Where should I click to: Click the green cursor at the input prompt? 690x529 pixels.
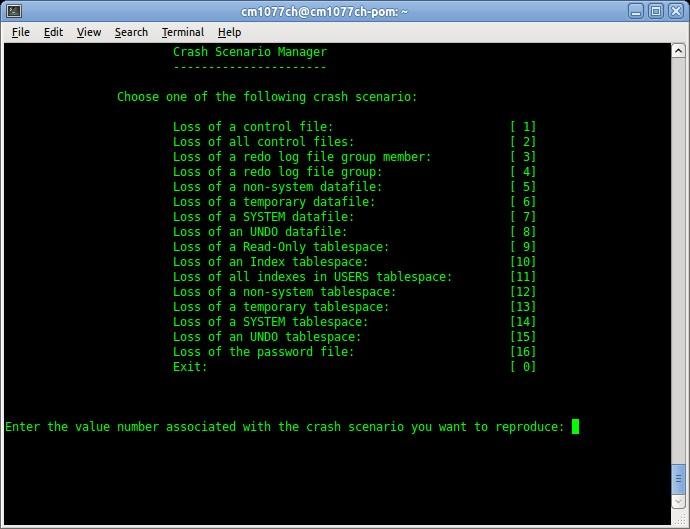(575, 427)
